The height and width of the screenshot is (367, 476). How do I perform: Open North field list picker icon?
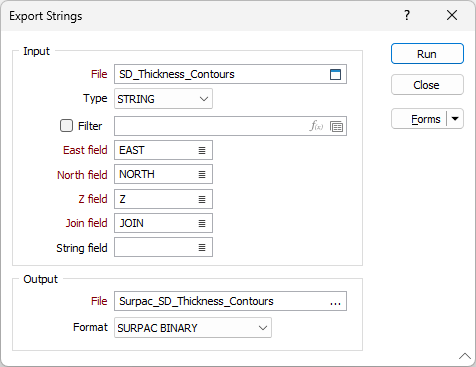pyautogui.click(x=202, y=174)
